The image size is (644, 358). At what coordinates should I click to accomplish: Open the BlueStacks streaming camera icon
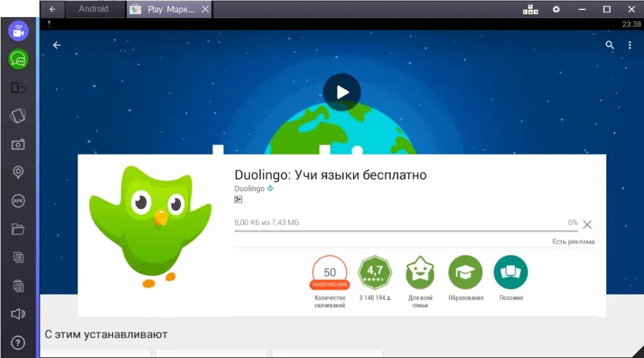point(18,31)
